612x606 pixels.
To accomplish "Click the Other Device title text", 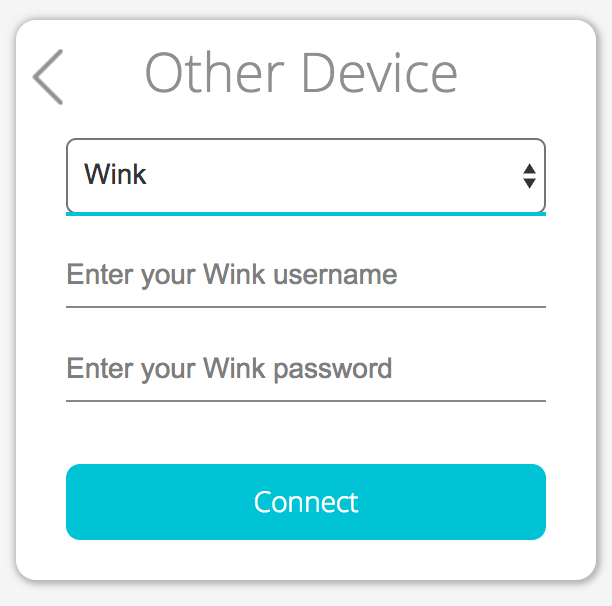I will tap(301, 73).
